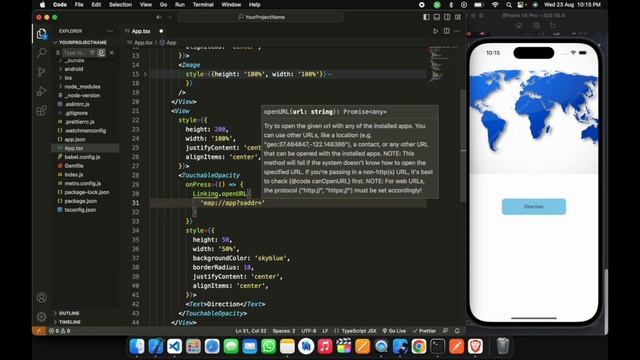Change the TypeScript JSX language mode
The height and width of the screenshot is (360, 640).
pos(358,331)
